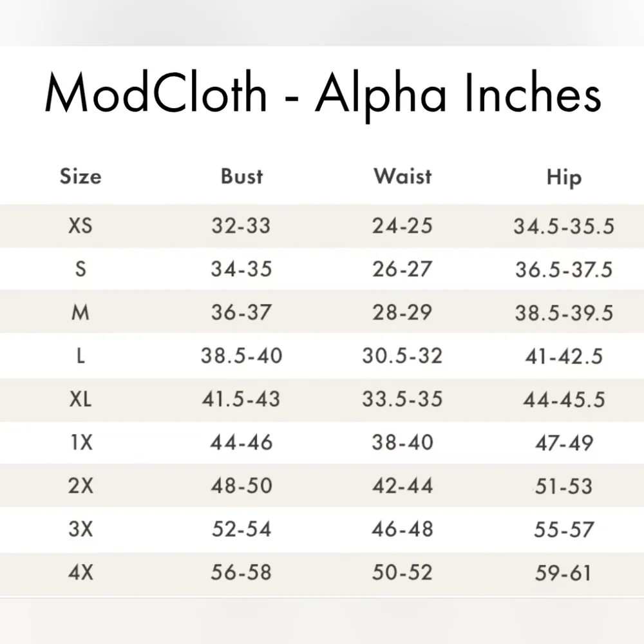The height and width of the screenshot is (644, 644).
Task: Click the 4X size row label
Action: point(80,572)
